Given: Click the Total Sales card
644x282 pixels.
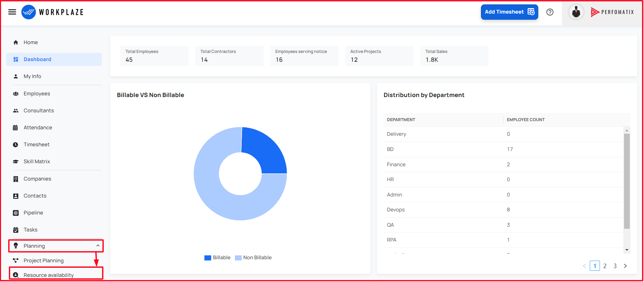Looking at the screenshot, I should tap(454, 56).
